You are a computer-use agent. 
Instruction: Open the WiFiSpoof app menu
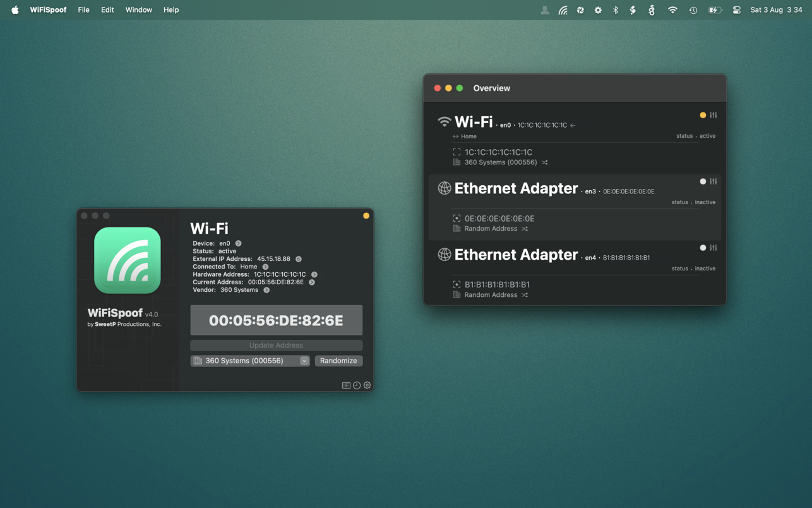[x=48, y=10]
